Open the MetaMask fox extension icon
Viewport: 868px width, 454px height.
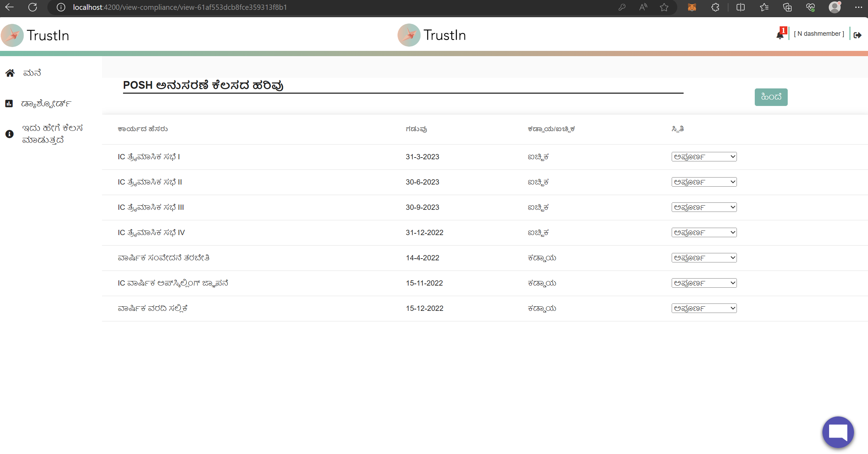pyautogui.click(x=692, y=7)
